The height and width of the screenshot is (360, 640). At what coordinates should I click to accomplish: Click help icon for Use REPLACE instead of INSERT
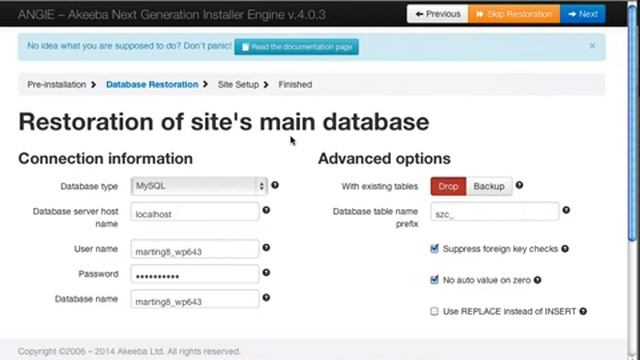(x=583, y=311)
